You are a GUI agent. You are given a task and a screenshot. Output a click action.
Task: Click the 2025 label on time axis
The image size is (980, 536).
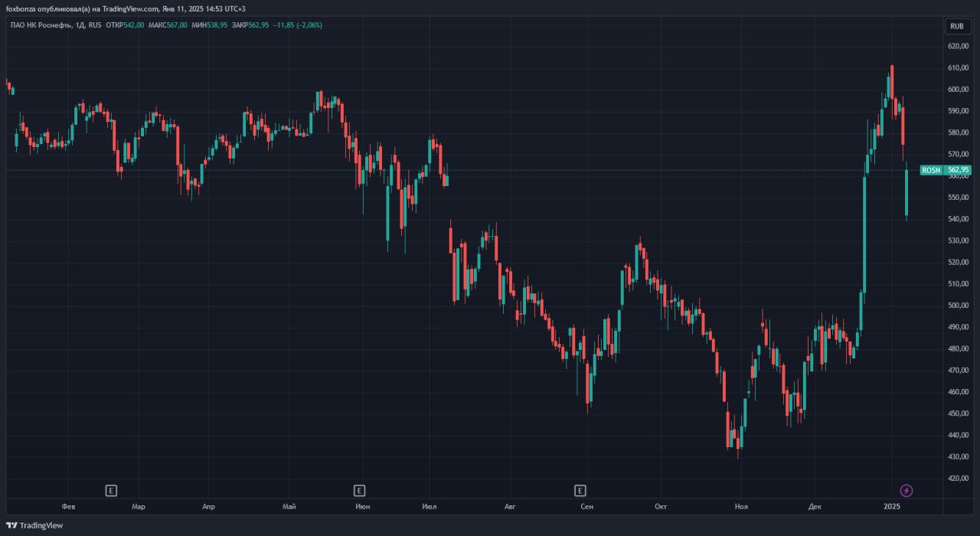(891, 506)
